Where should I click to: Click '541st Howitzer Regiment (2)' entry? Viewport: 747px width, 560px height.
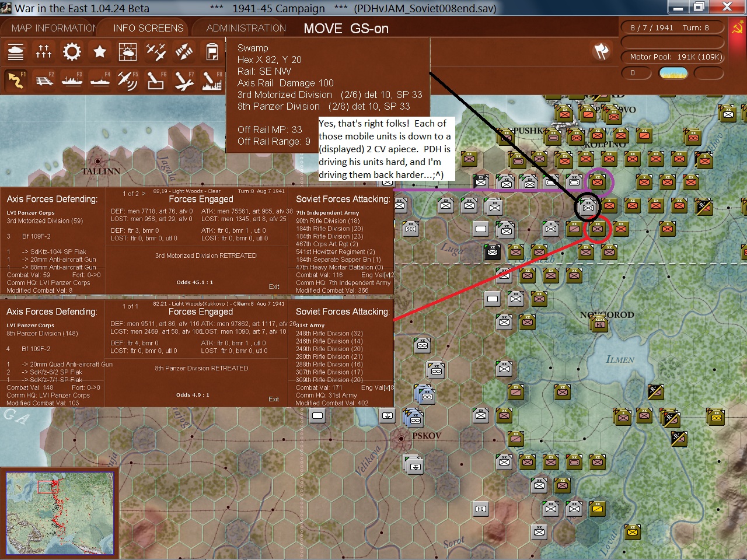[x=336, y=251]
